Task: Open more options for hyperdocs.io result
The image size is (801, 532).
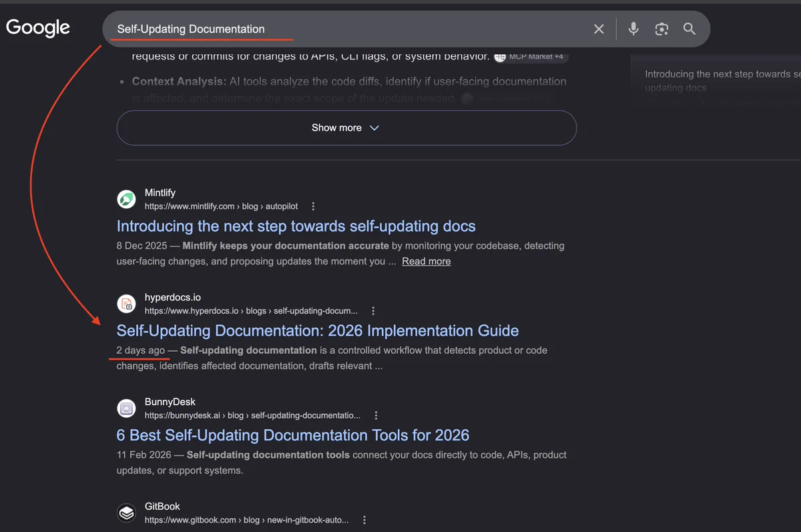Action: [x=373, y=310]
